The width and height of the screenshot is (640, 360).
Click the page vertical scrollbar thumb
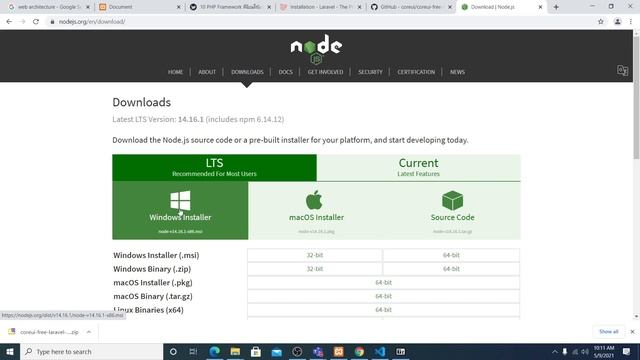(x=636, y=98)
